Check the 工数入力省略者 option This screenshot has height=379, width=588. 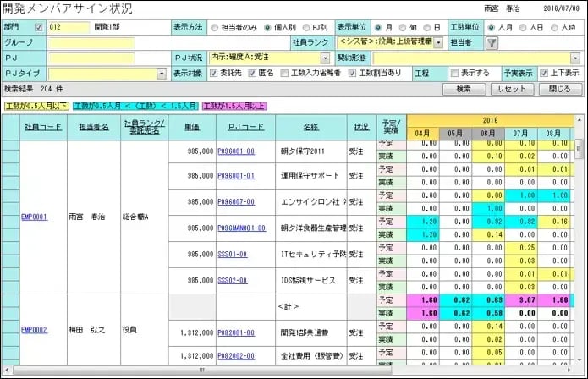pos(285,74)
